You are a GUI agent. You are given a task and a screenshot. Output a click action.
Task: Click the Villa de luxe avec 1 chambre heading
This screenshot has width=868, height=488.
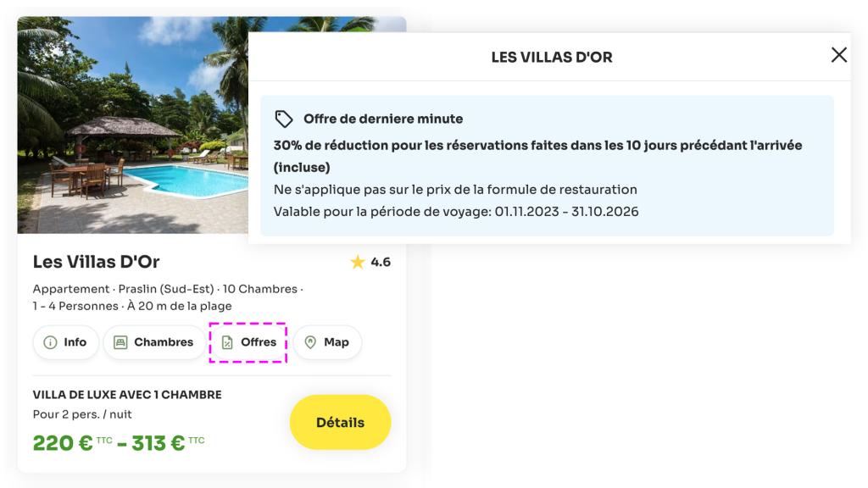click(127, 395)
